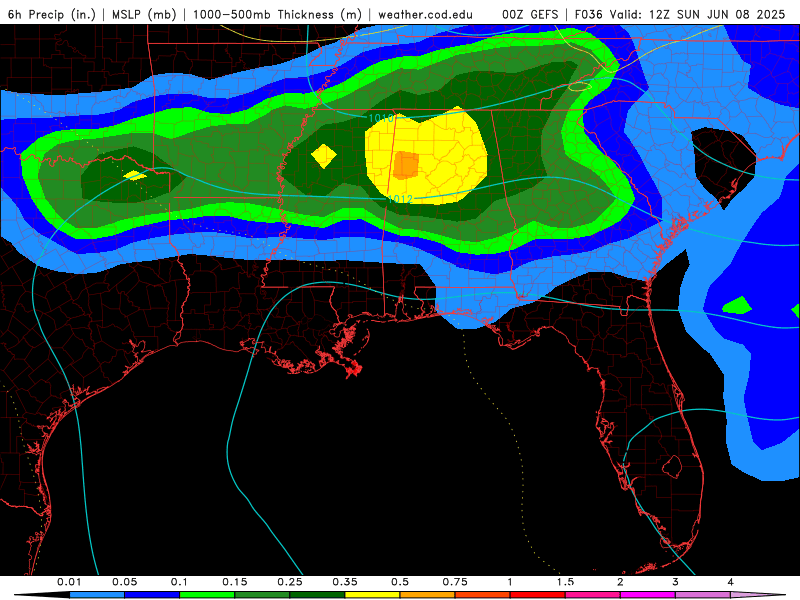The image size is (800, 600).
Task: Pick the yellow 0.35–0.5 legend swatch
Action: click(x=372, y=595)
